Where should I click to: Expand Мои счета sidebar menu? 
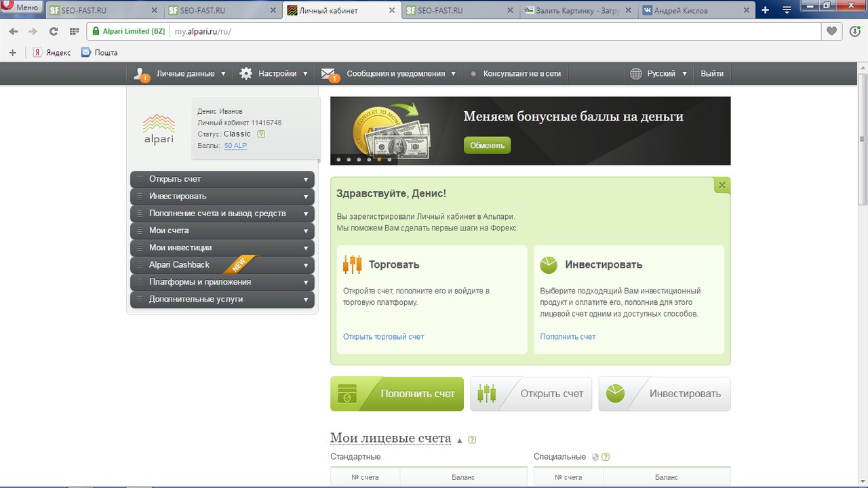tap(222, 230)
